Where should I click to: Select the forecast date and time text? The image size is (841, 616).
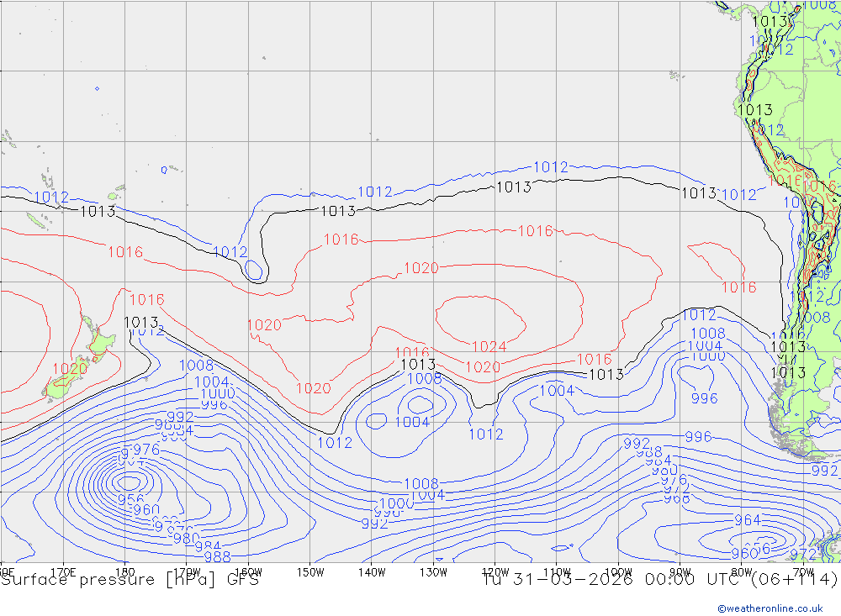click(660, 580)
